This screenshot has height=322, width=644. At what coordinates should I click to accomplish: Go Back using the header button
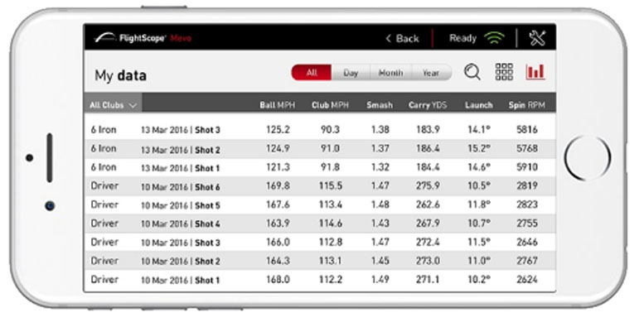coord(403,39)
